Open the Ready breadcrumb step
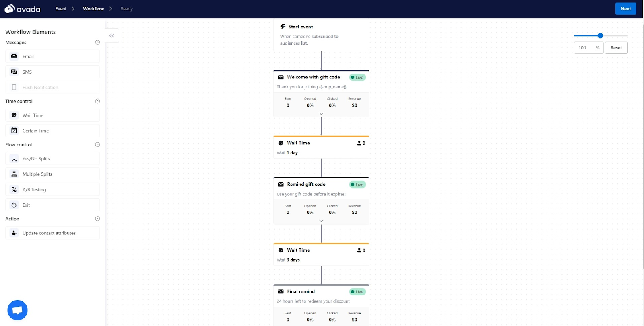 [126, 9]
